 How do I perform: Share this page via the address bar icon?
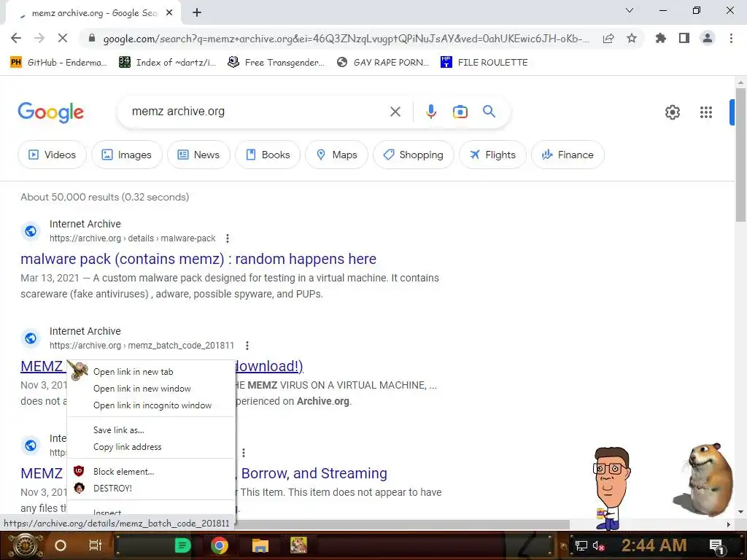click(608, 38)
